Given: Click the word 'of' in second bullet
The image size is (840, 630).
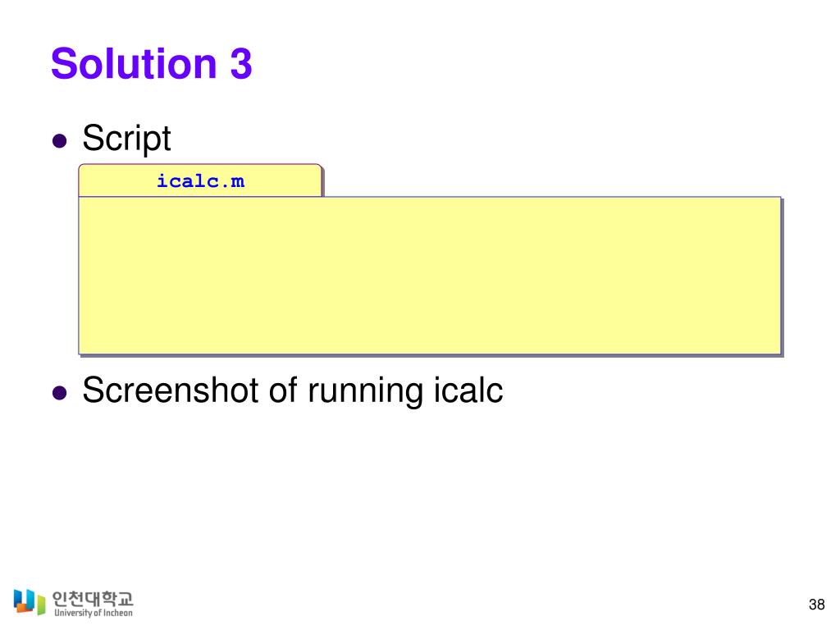Looking at the screenshot, I should pos(284,390).
